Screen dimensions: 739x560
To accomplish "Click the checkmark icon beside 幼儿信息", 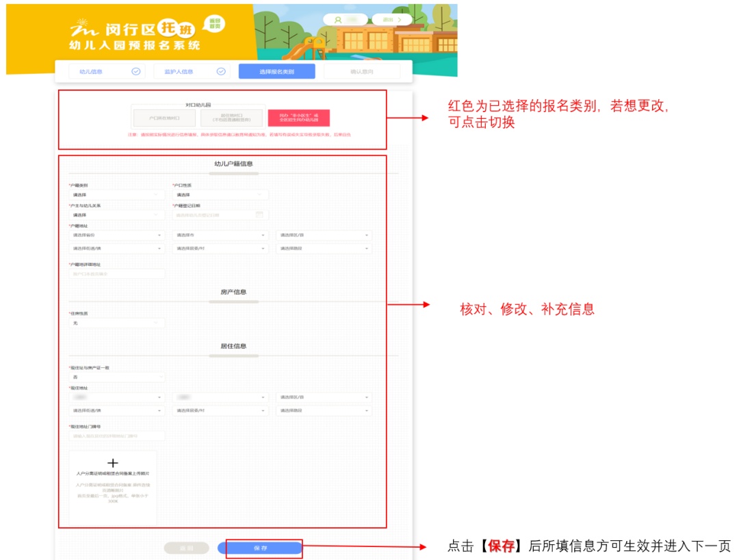I will pyautogui.click(x=135, y=71).
